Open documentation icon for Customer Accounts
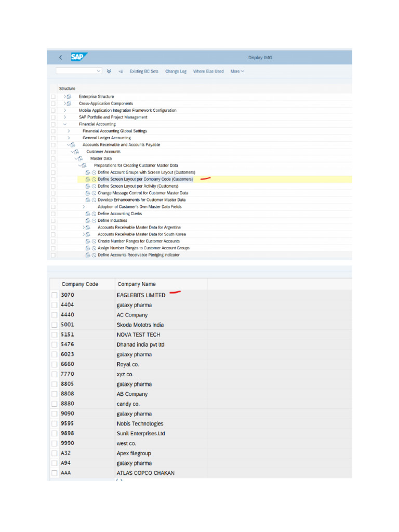Viewport: 399px width, 532px height. pyautogui.click(x=77, y=152)
